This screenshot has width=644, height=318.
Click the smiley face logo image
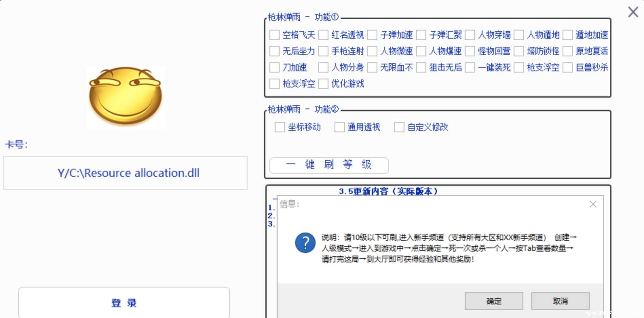125,97
